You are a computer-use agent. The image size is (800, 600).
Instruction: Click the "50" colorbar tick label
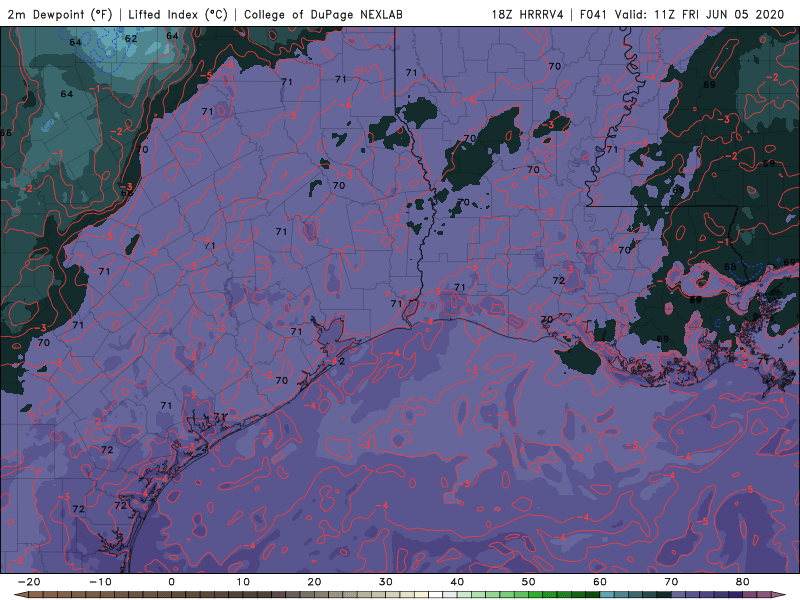pos(529,582)
